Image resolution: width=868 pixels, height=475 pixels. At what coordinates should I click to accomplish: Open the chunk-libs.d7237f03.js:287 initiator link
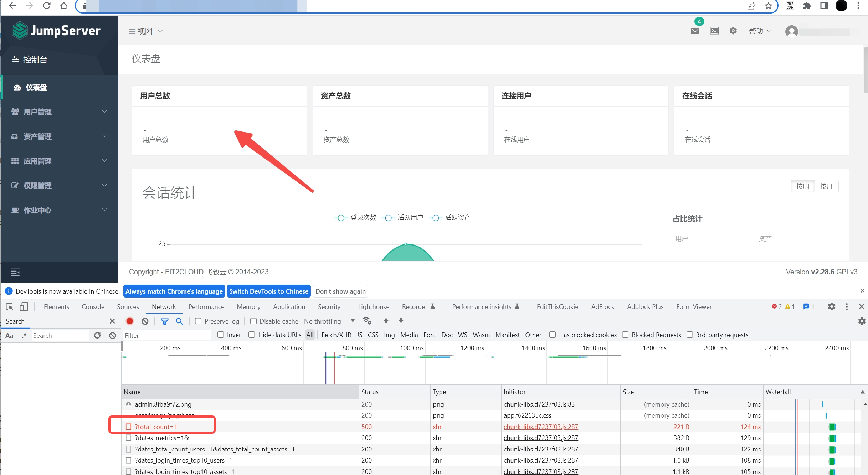tap(540, 427)
